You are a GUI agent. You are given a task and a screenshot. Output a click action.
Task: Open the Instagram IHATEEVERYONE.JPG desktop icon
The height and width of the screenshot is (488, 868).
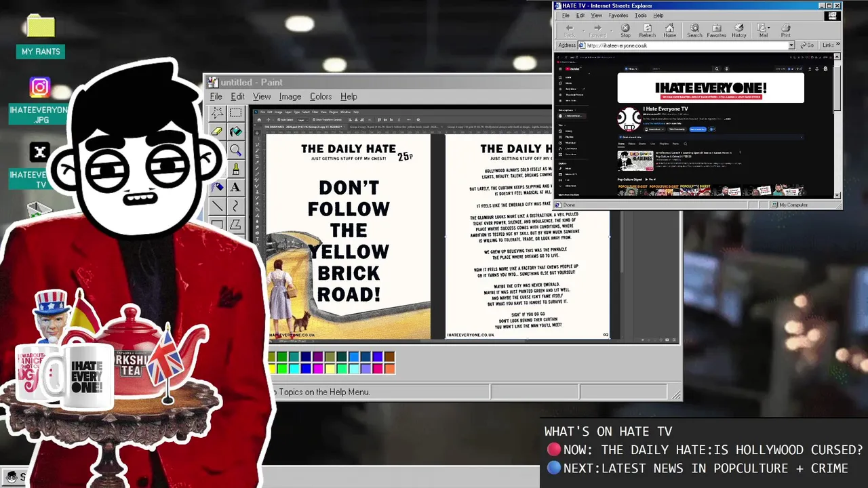click(x=39, y=100)
